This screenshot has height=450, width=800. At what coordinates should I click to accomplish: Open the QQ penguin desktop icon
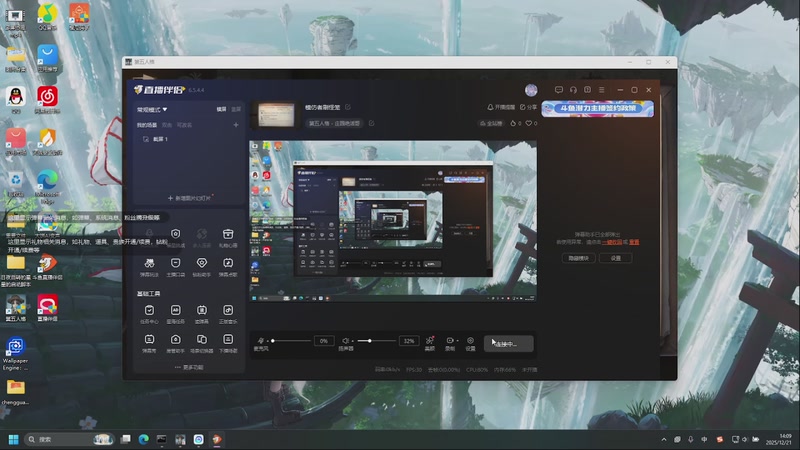click(x=16, y=99)
